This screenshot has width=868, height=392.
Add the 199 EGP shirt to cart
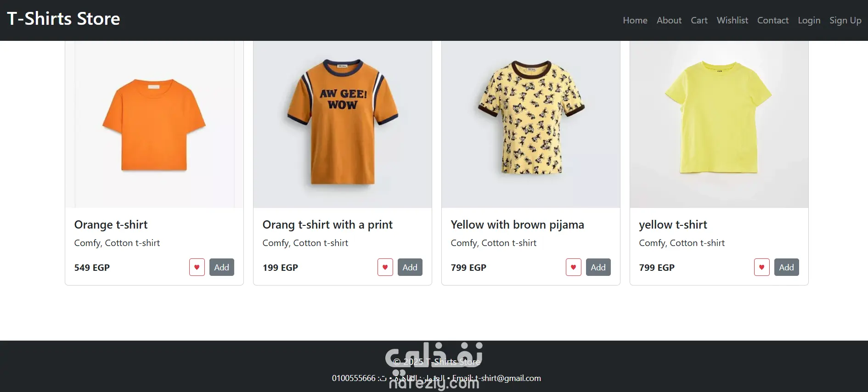click(410, 267)
